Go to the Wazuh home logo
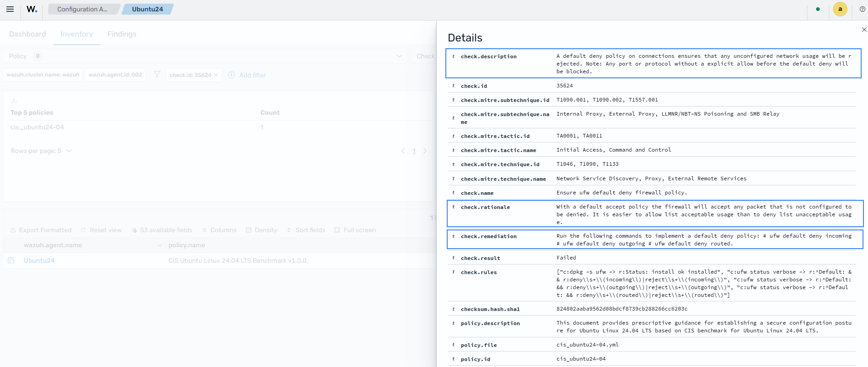This screenshot has width=868, height=367. [31, 9]
